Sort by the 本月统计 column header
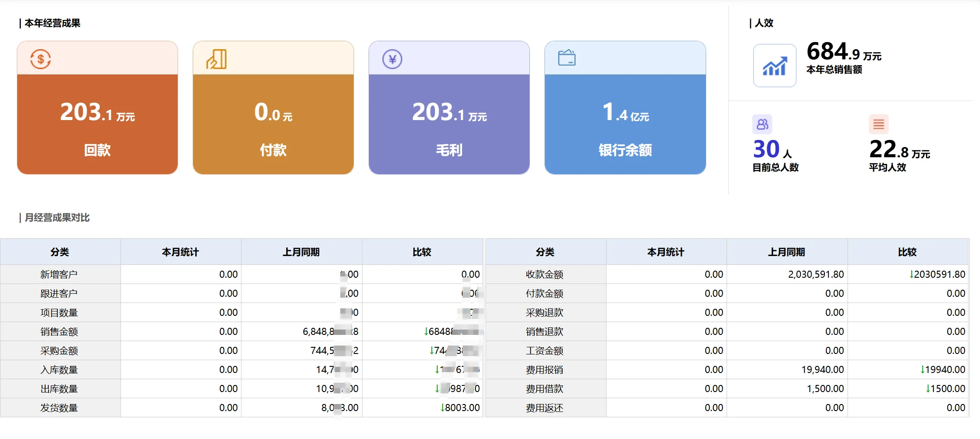This screenshot has width=980, height=439. [180, 252]
